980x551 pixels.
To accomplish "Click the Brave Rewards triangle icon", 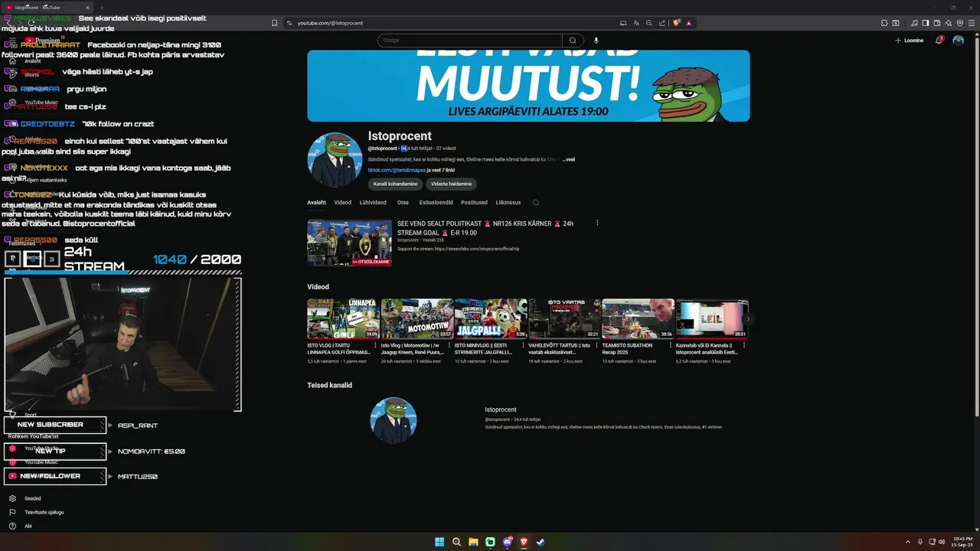I will pyautogui.click(x=689, y=23).
